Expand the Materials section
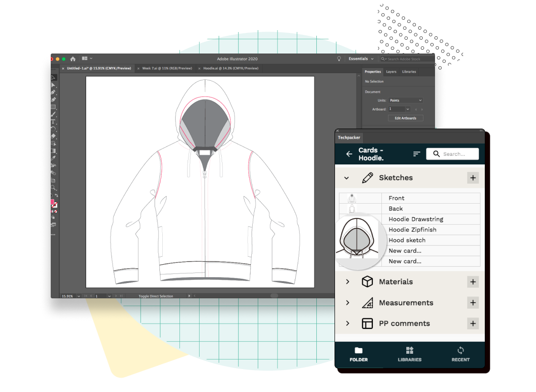This screenshot has width=536, height=392. click(x=347, y=282)
